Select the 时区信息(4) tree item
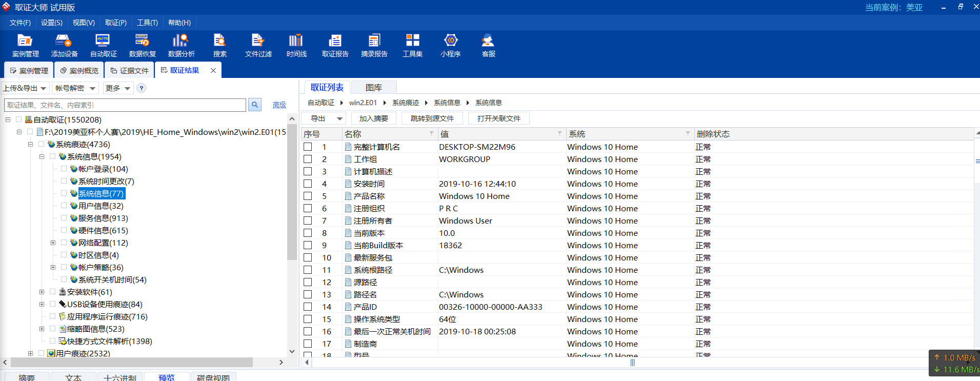 (98, 255)
